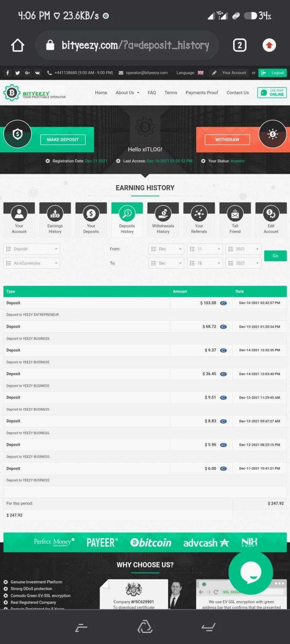Screen dimensions: 290x644
Task: Click the payment icon beside $ 103.08
Action: tap(223, 303)
